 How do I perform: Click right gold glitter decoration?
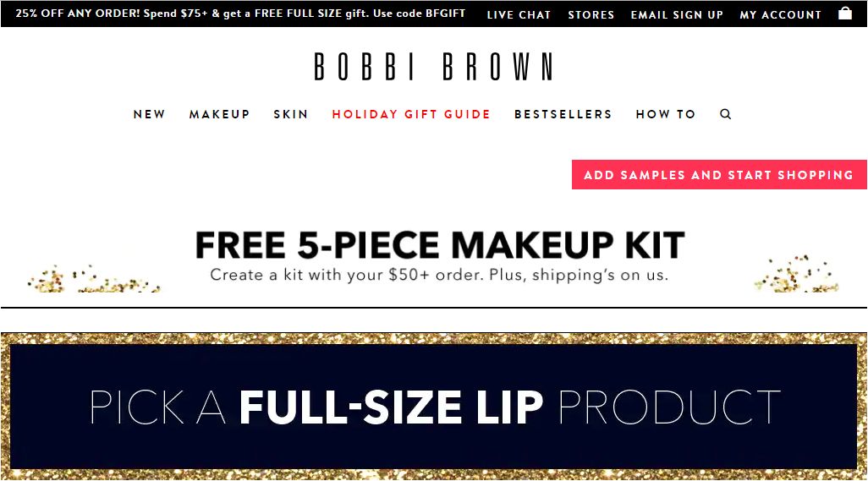(x=796, y=274)
